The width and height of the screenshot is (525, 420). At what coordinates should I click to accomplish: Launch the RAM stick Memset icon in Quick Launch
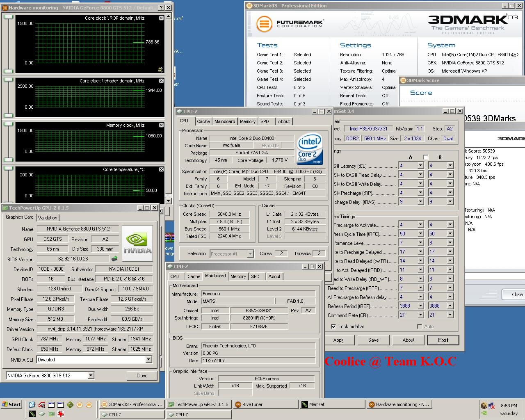[32, 414]
